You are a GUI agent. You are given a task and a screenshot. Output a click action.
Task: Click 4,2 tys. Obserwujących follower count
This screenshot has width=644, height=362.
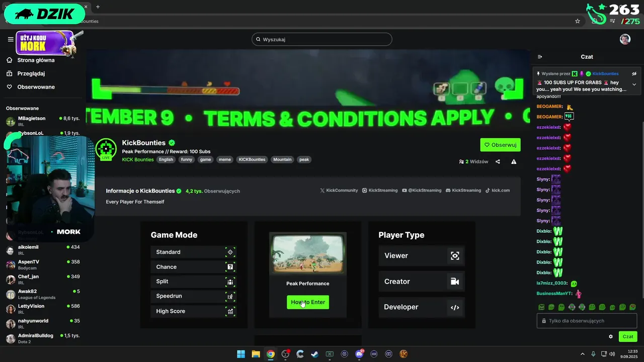point(213,191)
